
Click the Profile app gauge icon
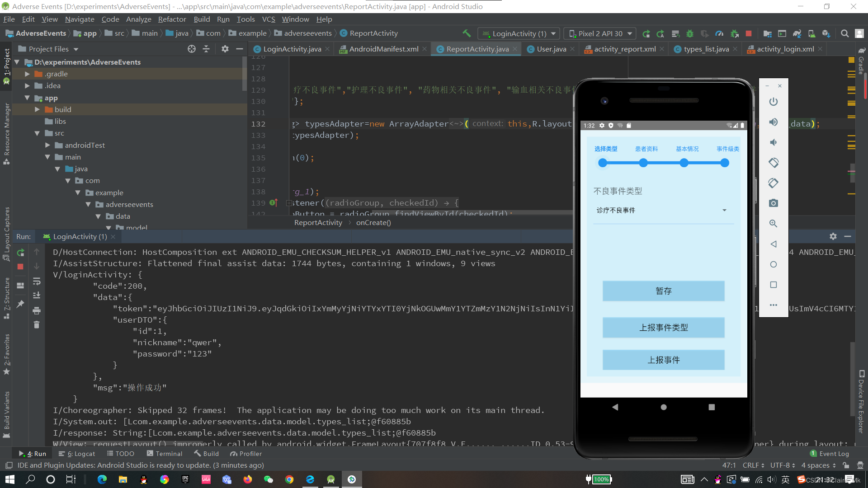[719, 33]
